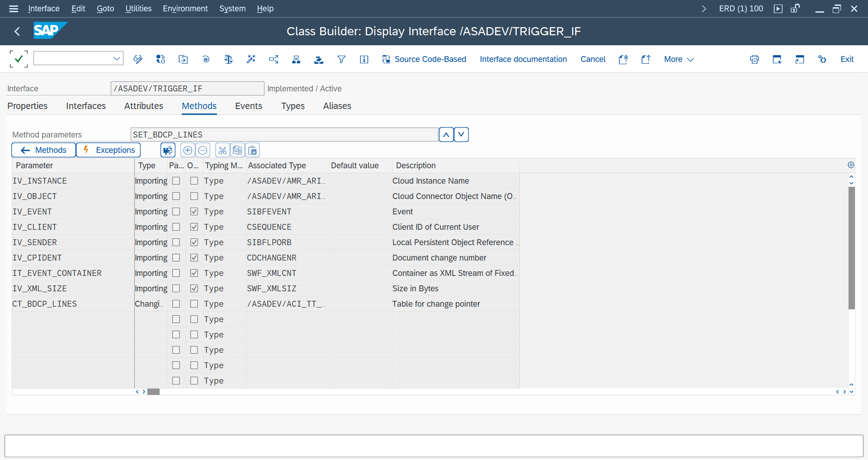
Task: Open the Utilities menu
Action: tap(138, 9)
